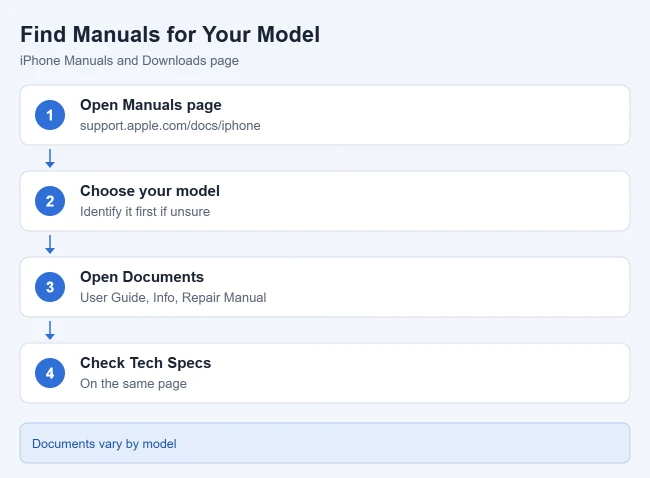Click the 'Open Documents' step title
650x478 pixels.
click(142, 277)
